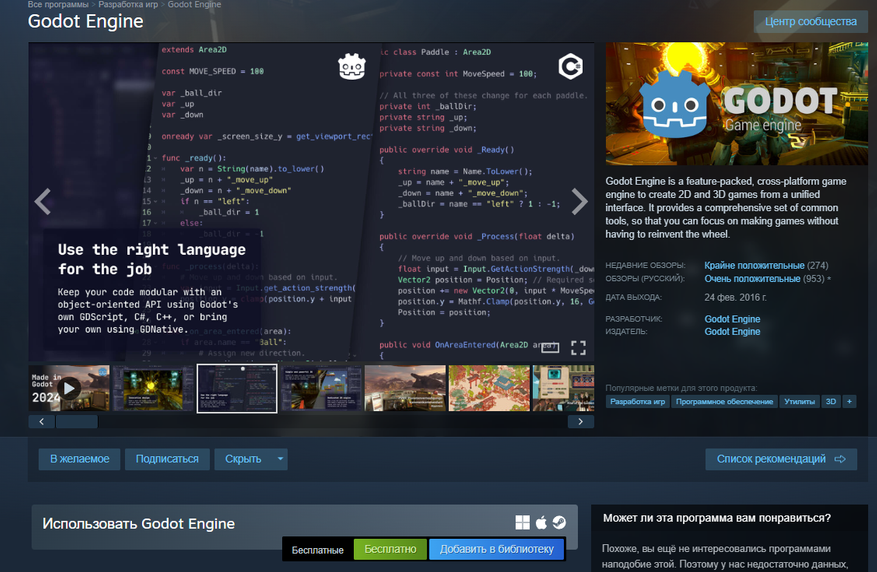Select the Программное обеспечение tag
877x572 pixels.
pyautogui.click(x=724, y=401)
